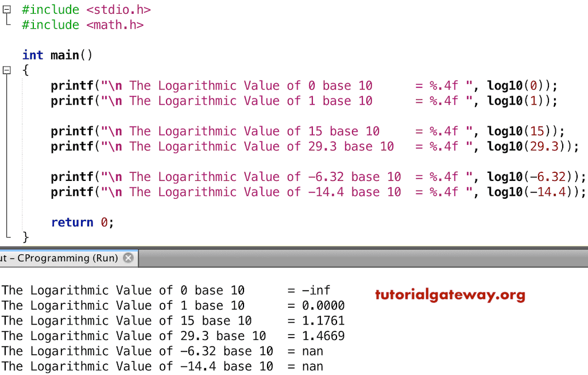Image resolution: width=588 pixels, height=375 pixels.
Task: Close the CProgramming (Run) output tab
Action: click(129, 257)
